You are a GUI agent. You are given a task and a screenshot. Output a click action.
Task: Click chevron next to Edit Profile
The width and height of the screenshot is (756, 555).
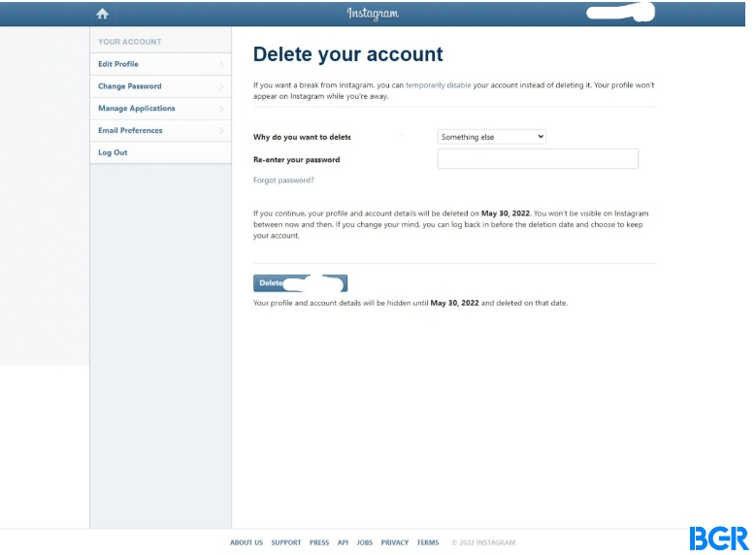click(x=222, y=64)
